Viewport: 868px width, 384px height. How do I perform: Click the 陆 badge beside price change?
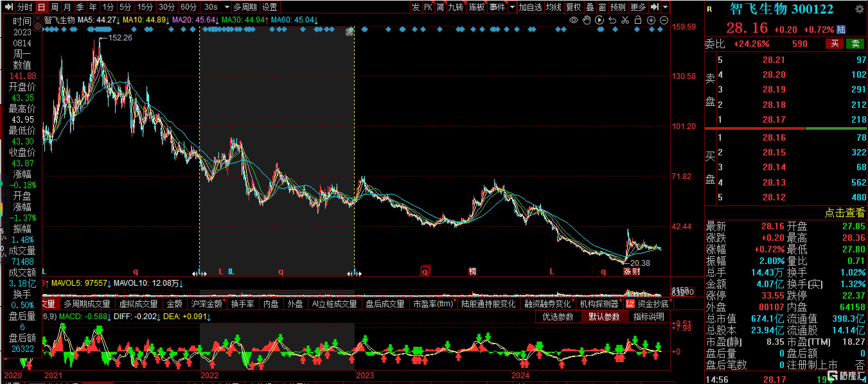[841, 30]
